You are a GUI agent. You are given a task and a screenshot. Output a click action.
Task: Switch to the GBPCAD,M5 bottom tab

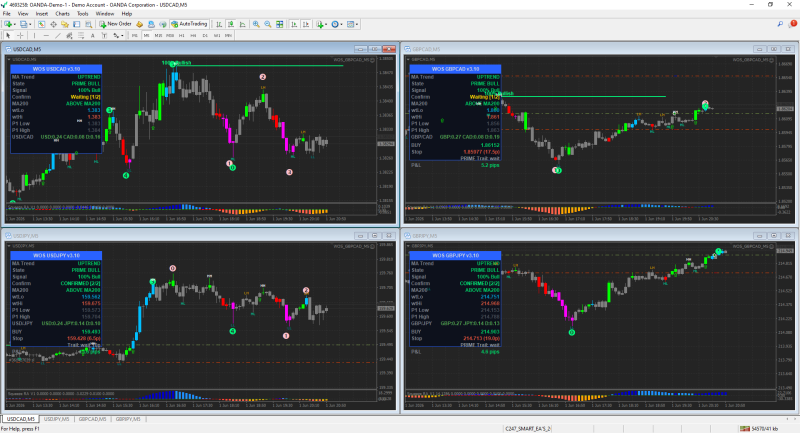click(x=92, y=419)
